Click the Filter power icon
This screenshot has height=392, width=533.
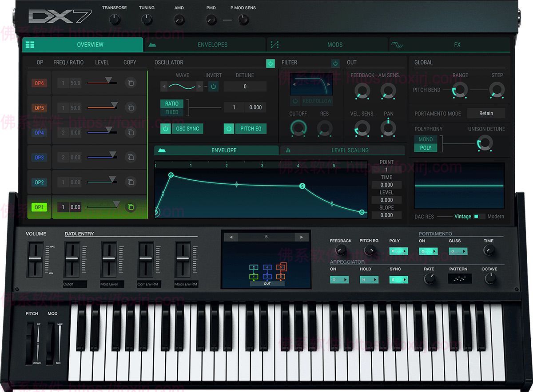[336, 63]
